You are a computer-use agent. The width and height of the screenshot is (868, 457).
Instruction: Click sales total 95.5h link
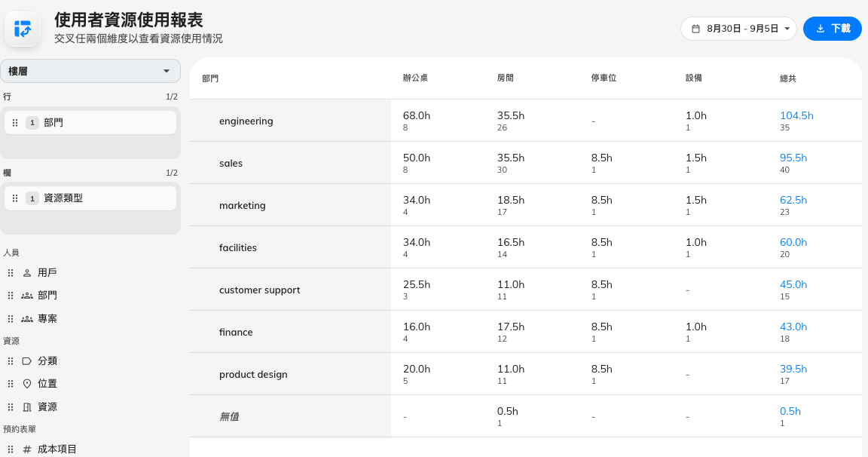point(793,158)
